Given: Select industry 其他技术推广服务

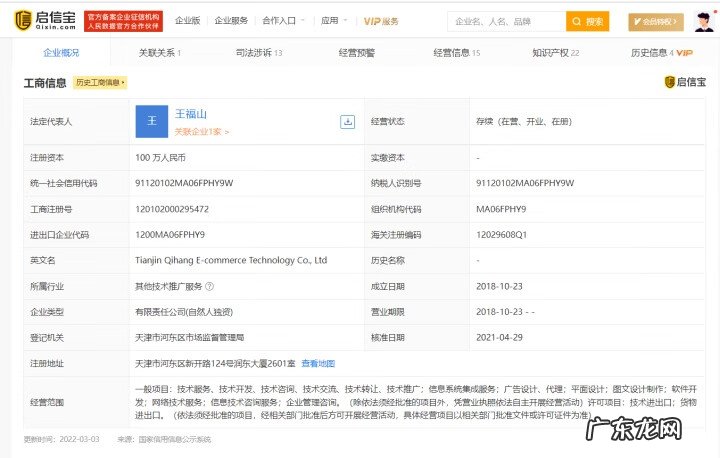Looking at the screenshot, I should point(169,286).
